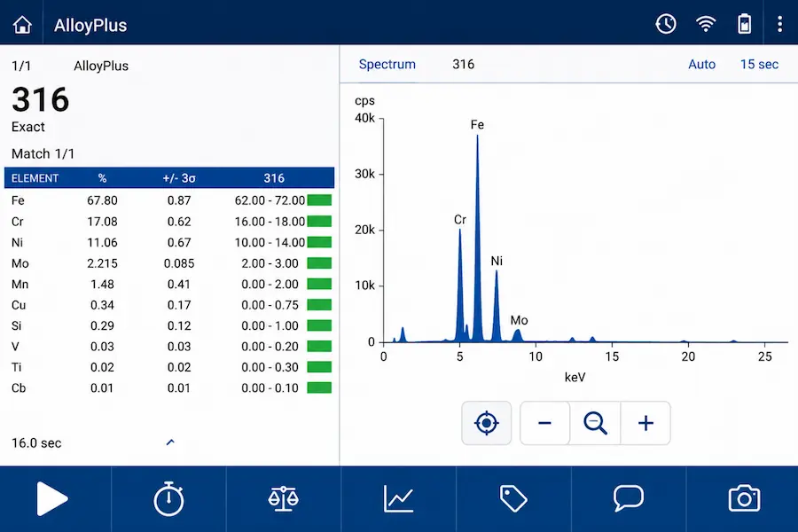Tap the 1/1 reading counter
The height and width of the screenshot is (532, 798).
click(21, 66)
